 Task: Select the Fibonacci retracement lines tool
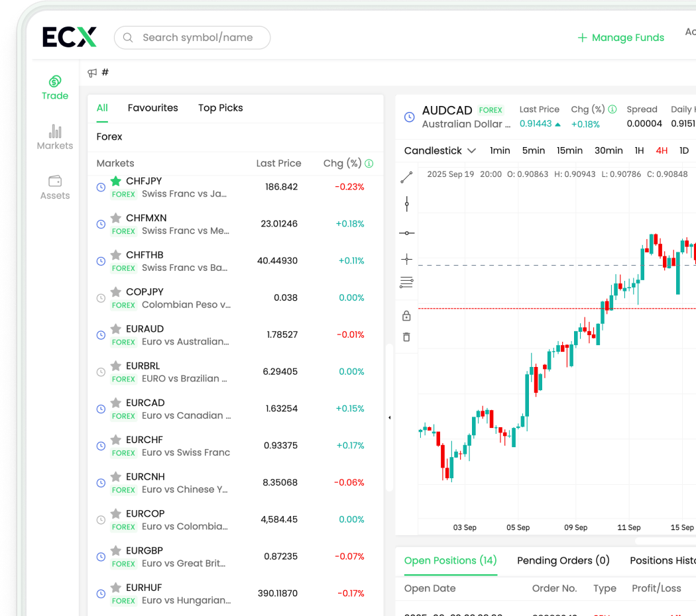(406, 283)
